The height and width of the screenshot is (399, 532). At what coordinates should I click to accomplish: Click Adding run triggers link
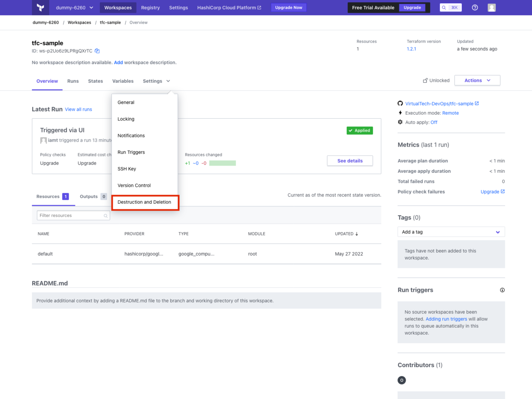[x=446, y=319]
